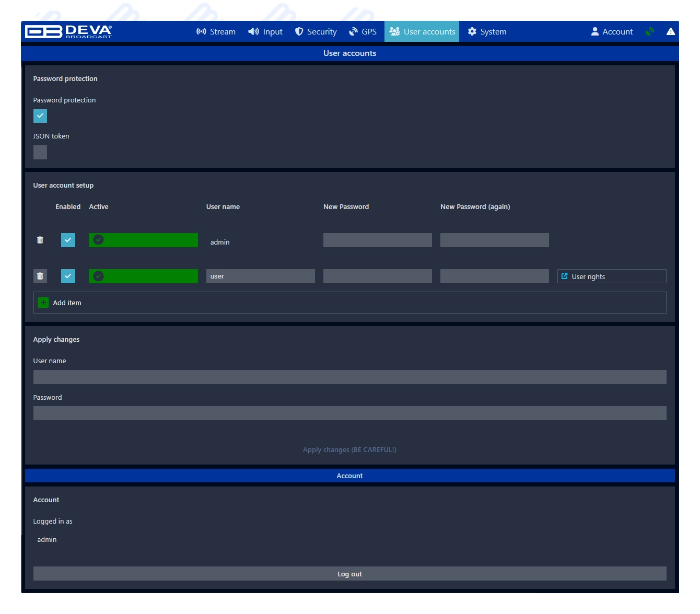The image size is (700, 614).
Task: Click the New Password field for admin
Action: (x=377, y=240)
